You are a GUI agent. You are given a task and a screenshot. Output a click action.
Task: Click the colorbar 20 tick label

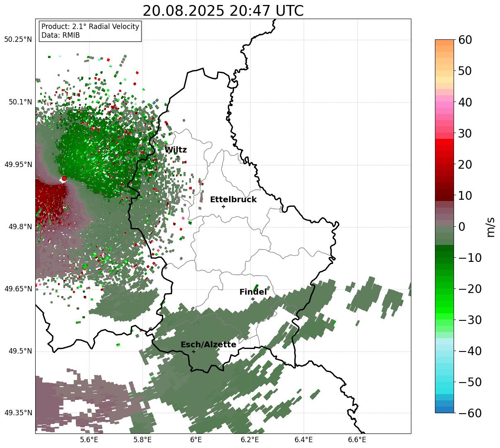tap(465, 165)
